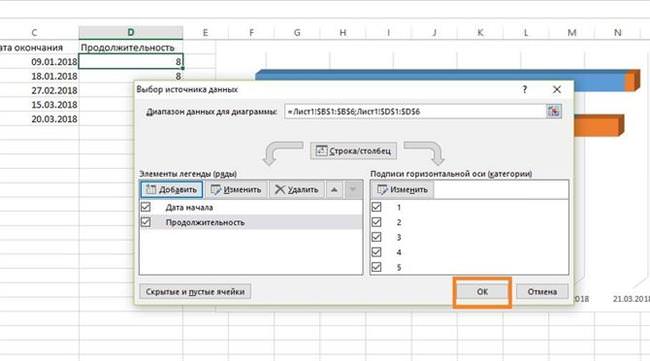650x361 pixels.
Task: Click the Продолжительность header cell
Action: click(x=131, y=48)
